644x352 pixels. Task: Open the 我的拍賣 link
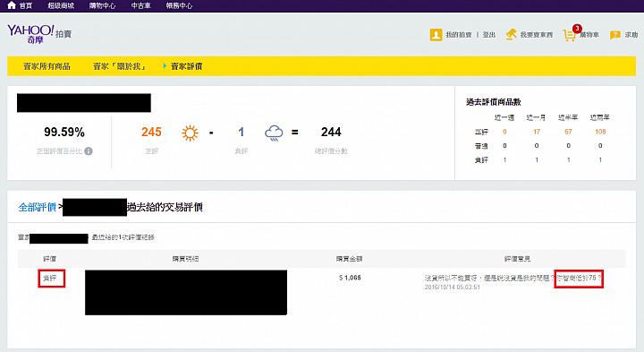click(x=459, y=35)
